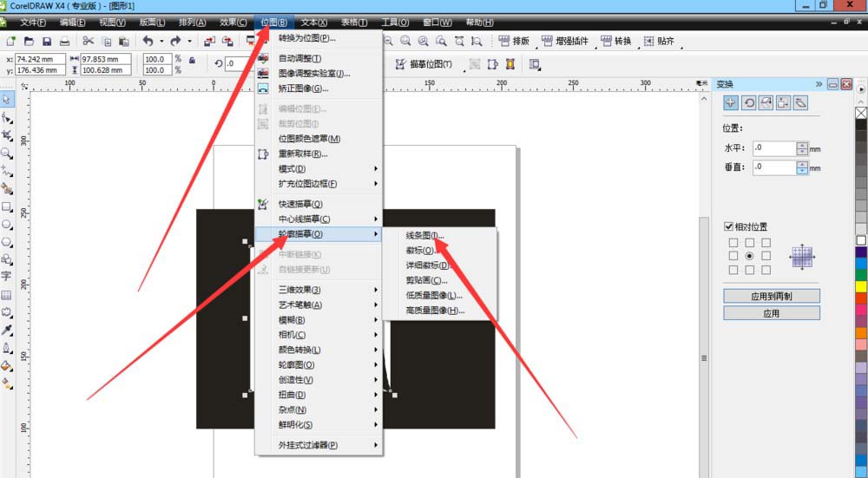Click the 应用到再制 button
This screenshot has height=478, width=868.
tap(771, 296)
